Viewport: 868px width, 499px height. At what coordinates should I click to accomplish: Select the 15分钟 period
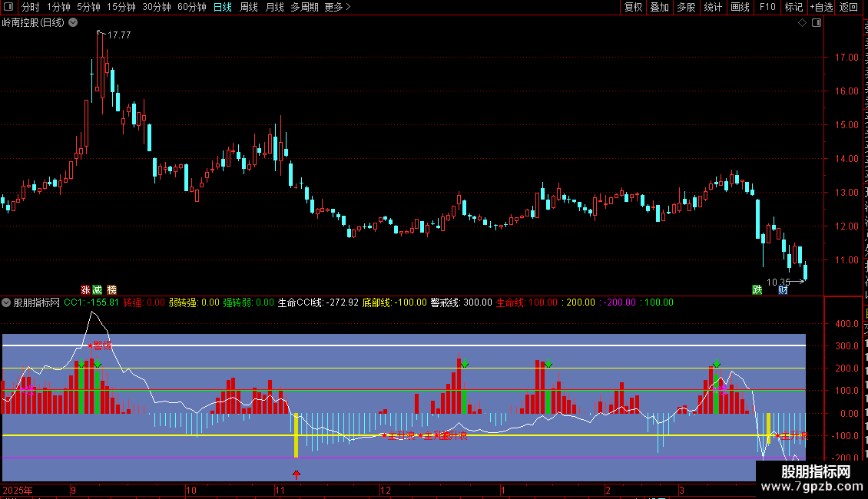(121, 7)
